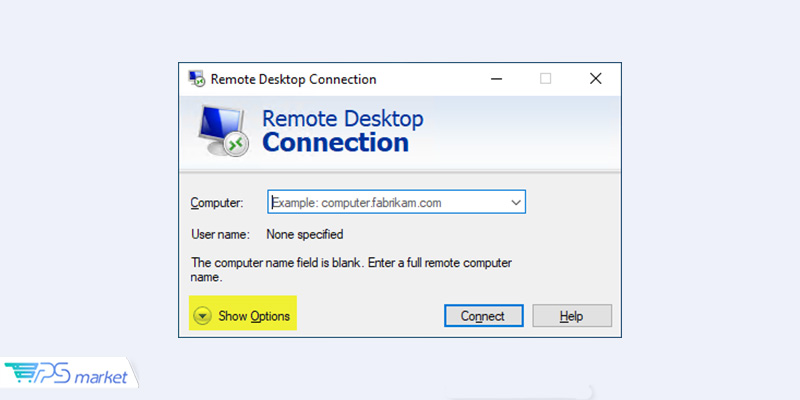Click the window title bar caption text

pyautogui.click(x=293, y=79)
